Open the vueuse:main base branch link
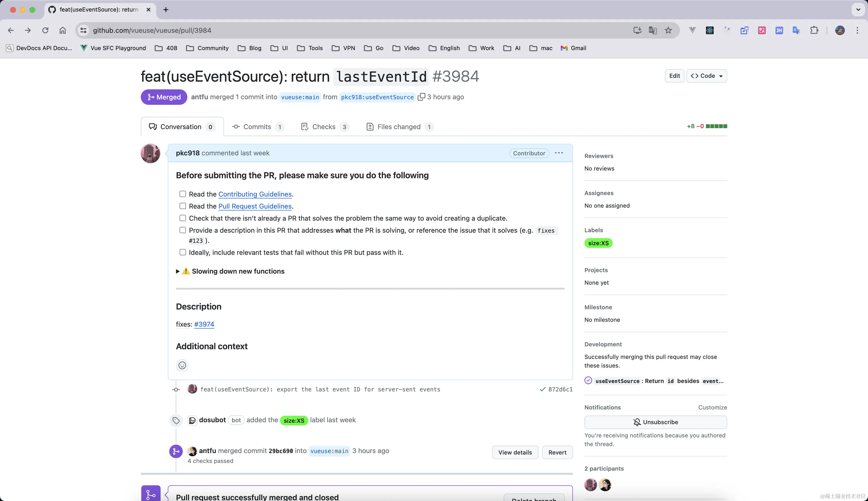868x501 pixels. (300, 97)
